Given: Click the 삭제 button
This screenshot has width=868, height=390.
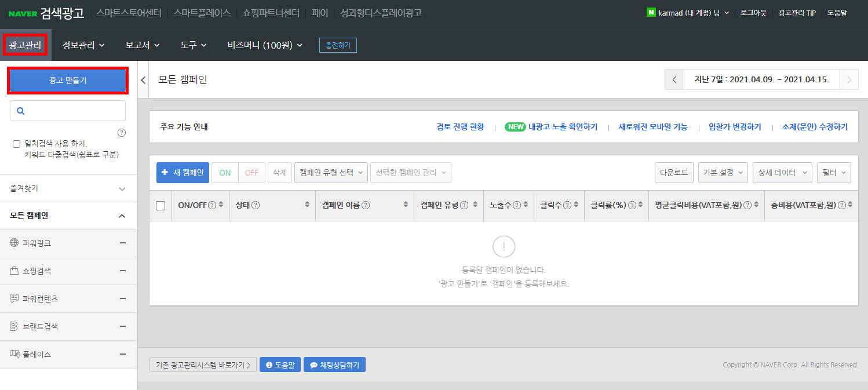Looking at the screenshot, I should (280, 173).
